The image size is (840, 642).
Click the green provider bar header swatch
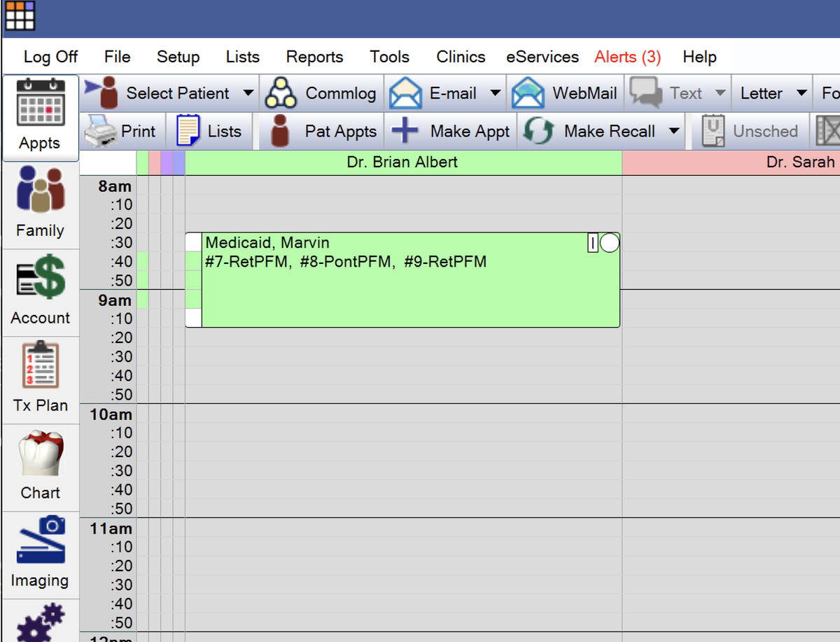point(142,162)
